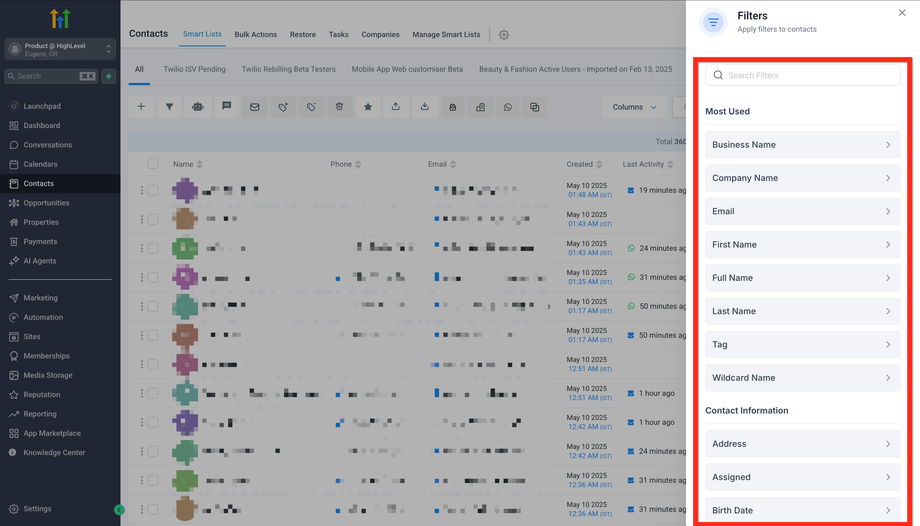Screen dimensions: 920x526
Task: Switch to the Tasks tab
Action: (339, 35)
